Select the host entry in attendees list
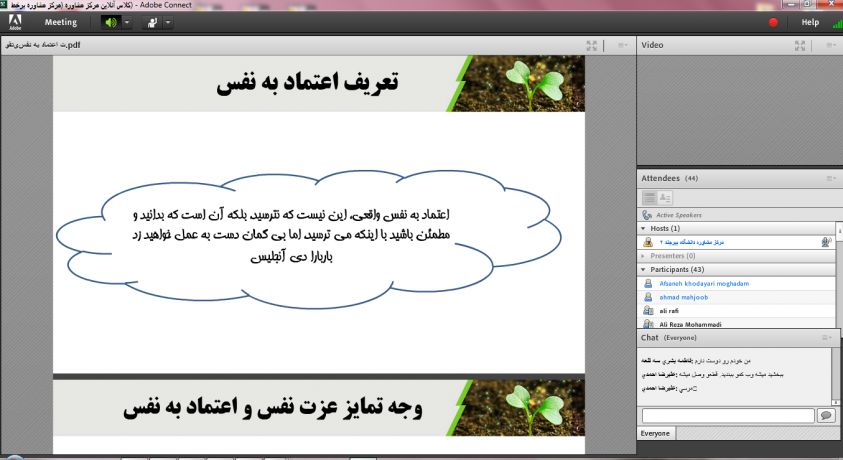843x460 pixels. (x=737, y=242)
